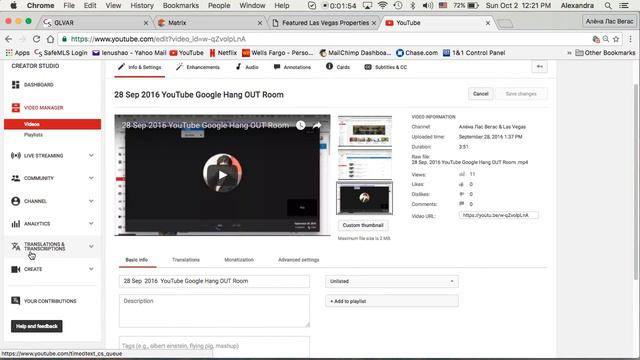This screenshot has height=360, width=640.
Task: Click the Help and feedback button
Action: (x=37, y=326)
